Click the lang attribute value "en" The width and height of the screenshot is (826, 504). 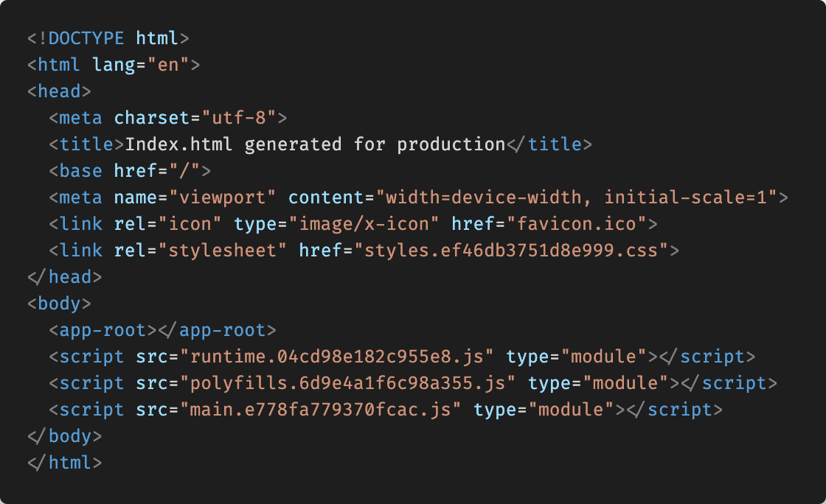coord(169,65)
